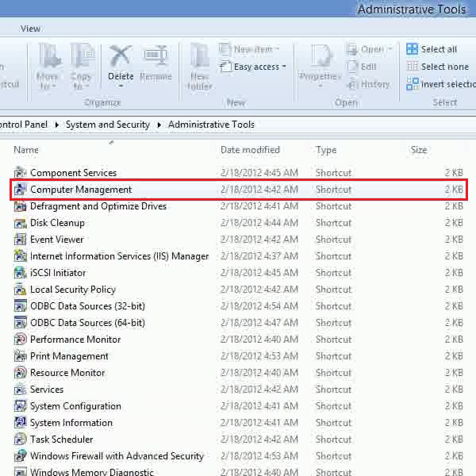This screenshot has height=476, width=476.
Task: Select the Disk Cleanup icon
Action: 21,223
